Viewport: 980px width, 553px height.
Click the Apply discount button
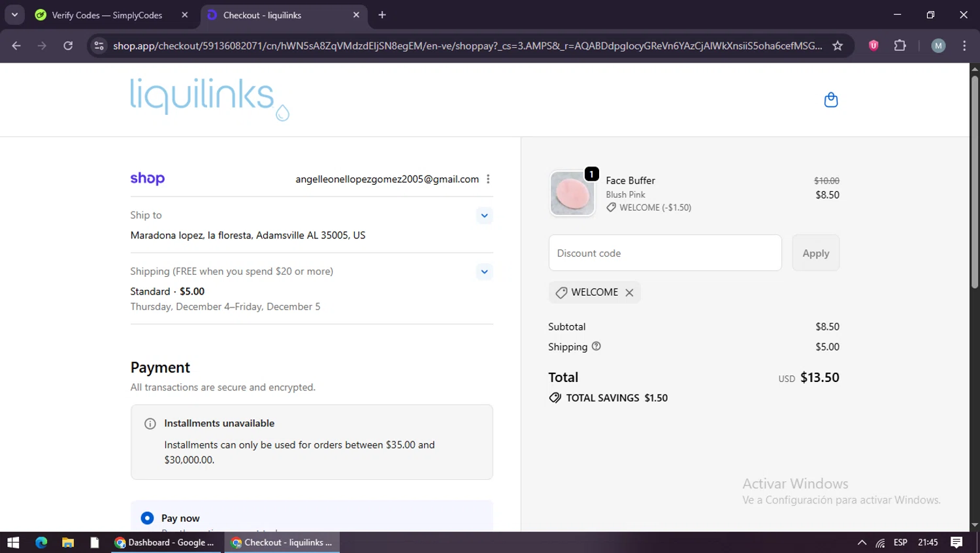pyautogui.click(x=816, y=253)
